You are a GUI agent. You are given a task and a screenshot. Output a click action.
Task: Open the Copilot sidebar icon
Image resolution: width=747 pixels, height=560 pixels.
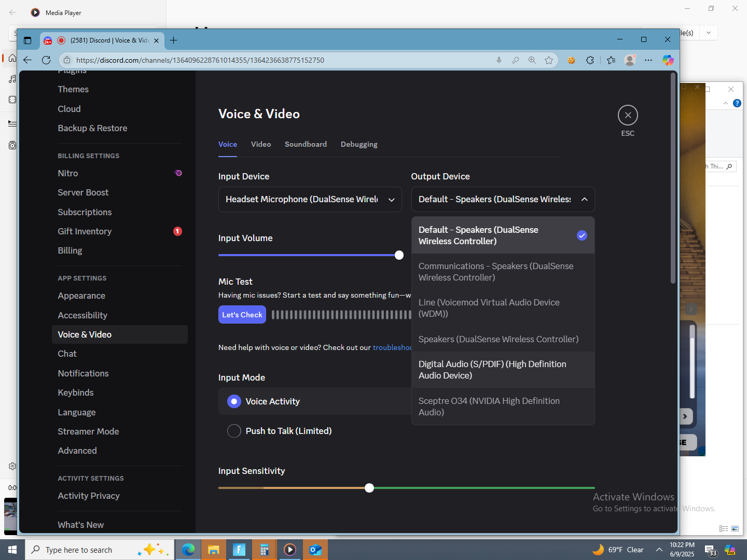coord(668,60)
